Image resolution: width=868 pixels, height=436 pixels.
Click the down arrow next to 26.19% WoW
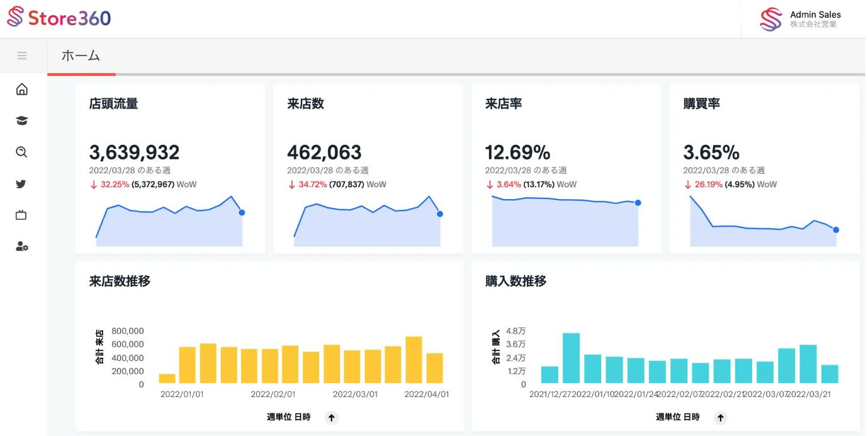[x=687, y=184]
